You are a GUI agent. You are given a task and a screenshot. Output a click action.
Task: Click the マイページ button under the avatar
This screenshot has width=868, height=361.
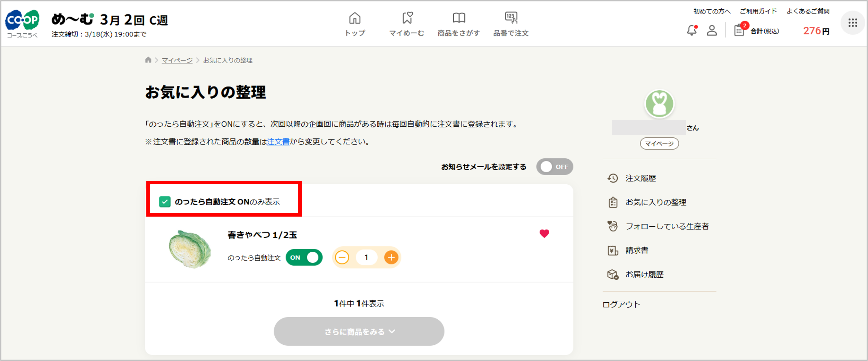659,143
